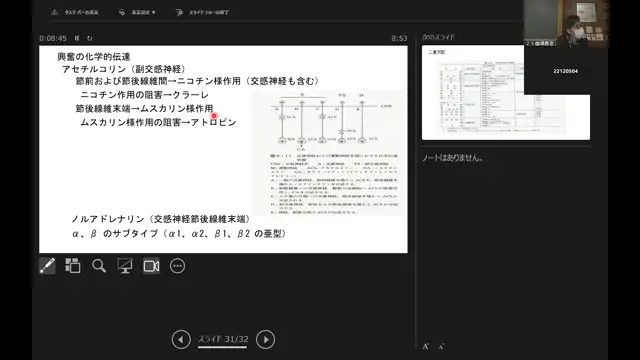640x360 pixels.
Task: Increase the notes text size
Action: click(x=426, y=346)
